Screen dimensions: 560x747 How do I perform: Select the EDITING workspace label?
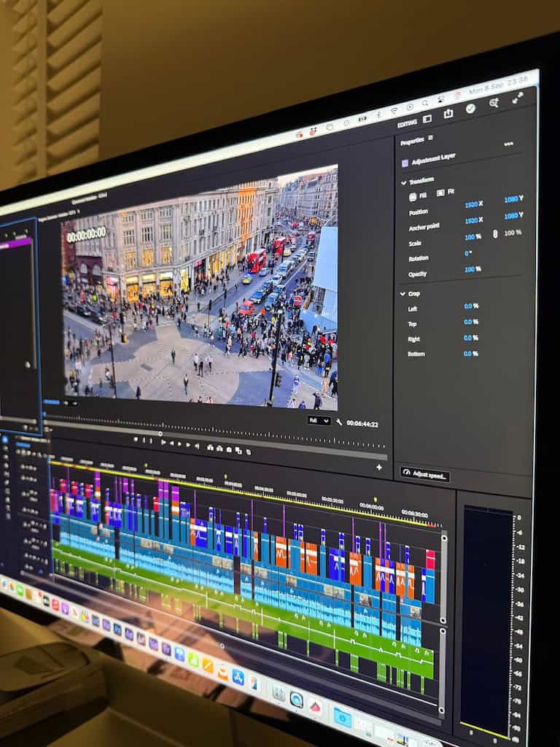click(x=407, y=123)
